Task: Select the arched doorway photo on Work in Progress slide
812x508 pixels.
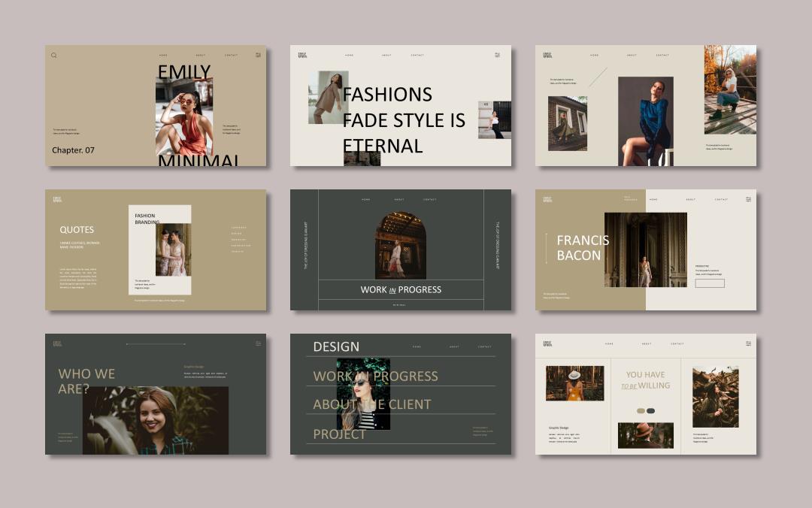Action: (x=400, y=245)
